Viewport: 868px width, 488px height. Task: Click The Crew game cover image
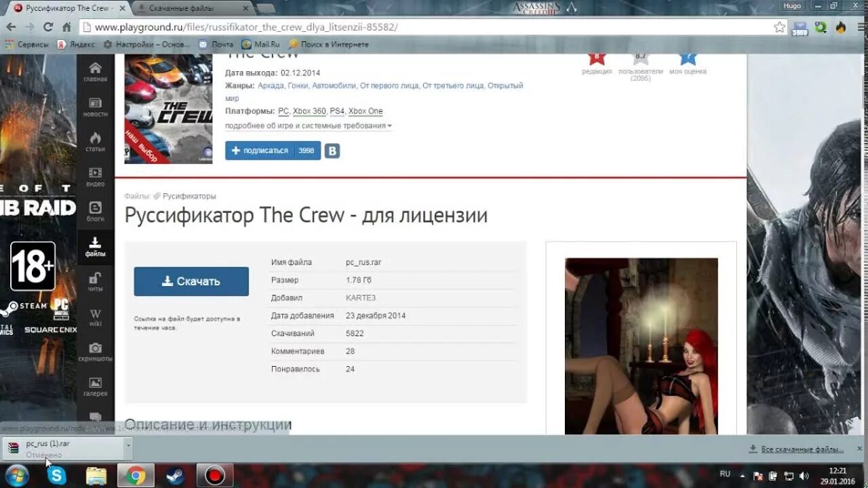(x=168, y=109)
